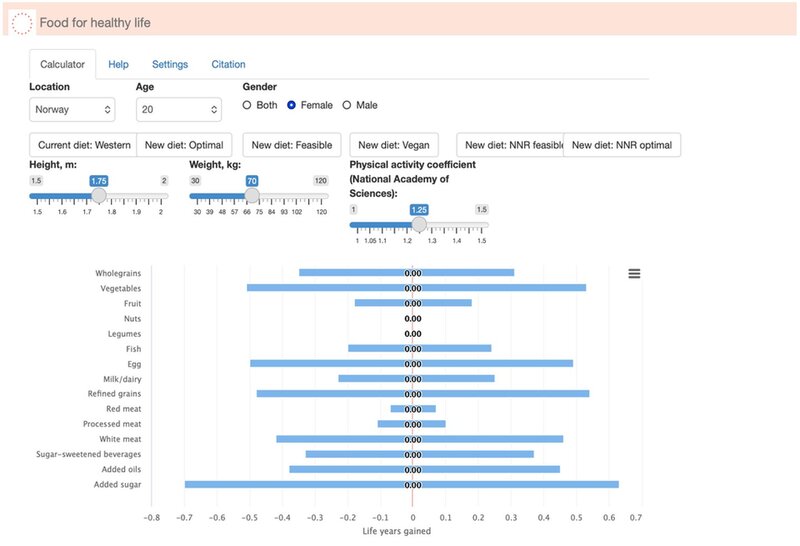Select the Female gender option
The height and width of the screenshot is (546, 800).
tap(291, 105)
